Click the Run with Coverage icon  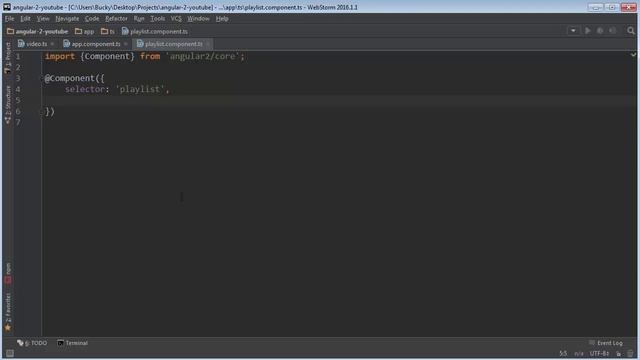tap(612, 31)
